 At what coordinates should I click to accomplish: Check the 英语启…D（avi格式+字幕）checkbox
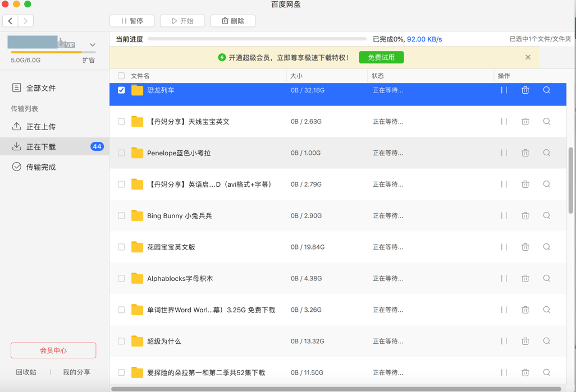pos(121,185)
